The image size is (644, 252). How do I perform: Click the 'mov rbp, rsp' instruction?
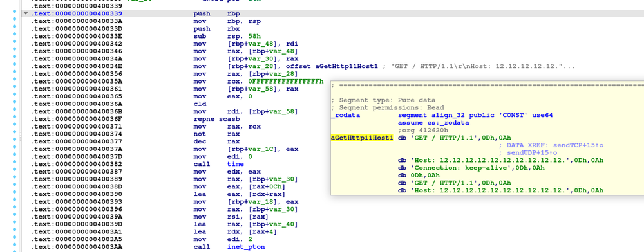coord(227,21)
